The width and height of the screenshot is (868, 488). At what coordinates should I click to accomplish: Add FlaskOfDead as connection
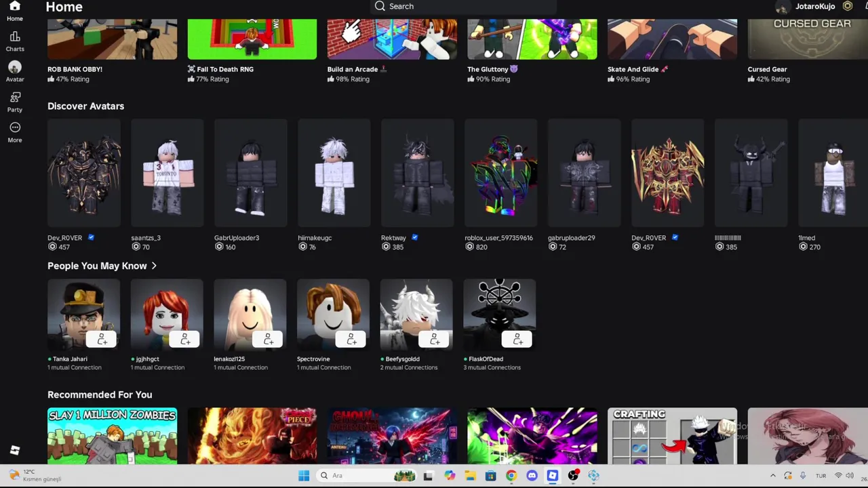(x=517, y=339)
